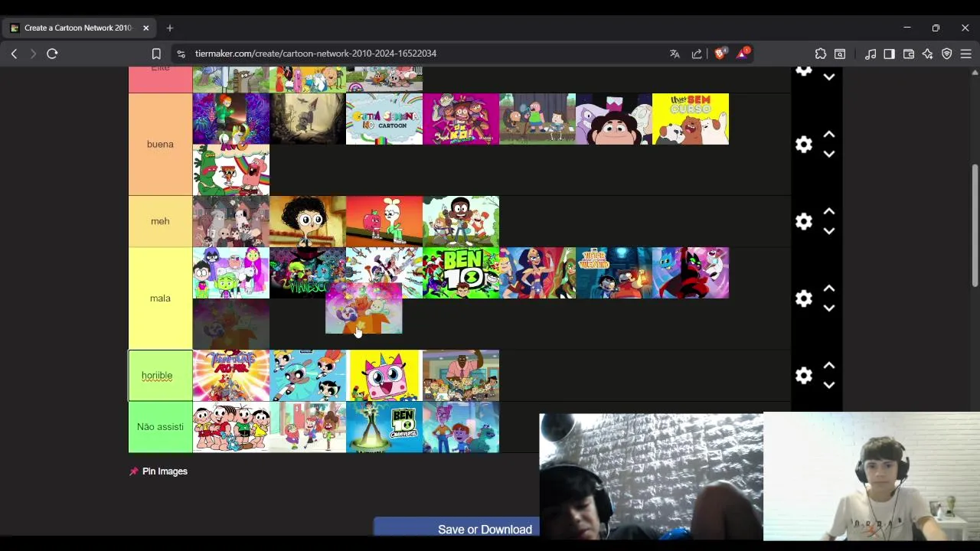This screenshot has height=551, width=980.
Task: Move the Elite tier row down
Action: point(828,77)
